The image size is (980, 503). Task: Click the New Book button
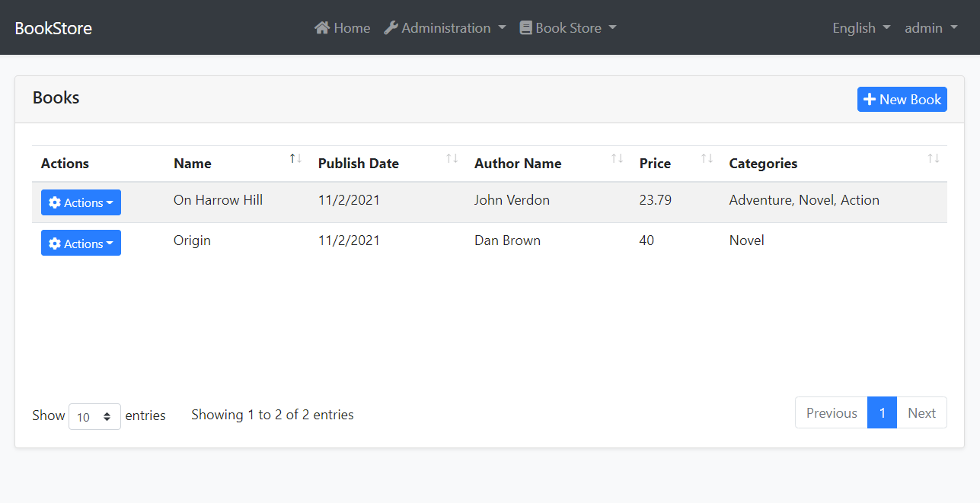[x=902, y=100]
